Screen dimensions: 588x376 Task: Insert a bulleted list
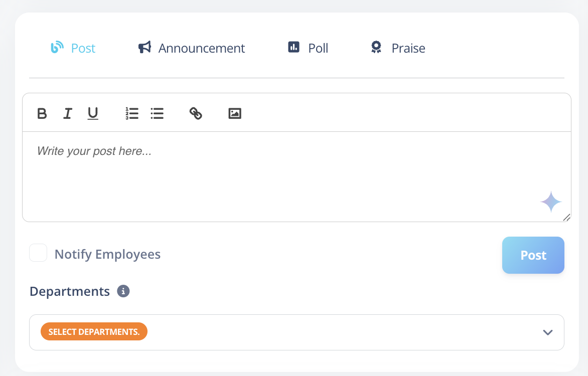point(157,113)
